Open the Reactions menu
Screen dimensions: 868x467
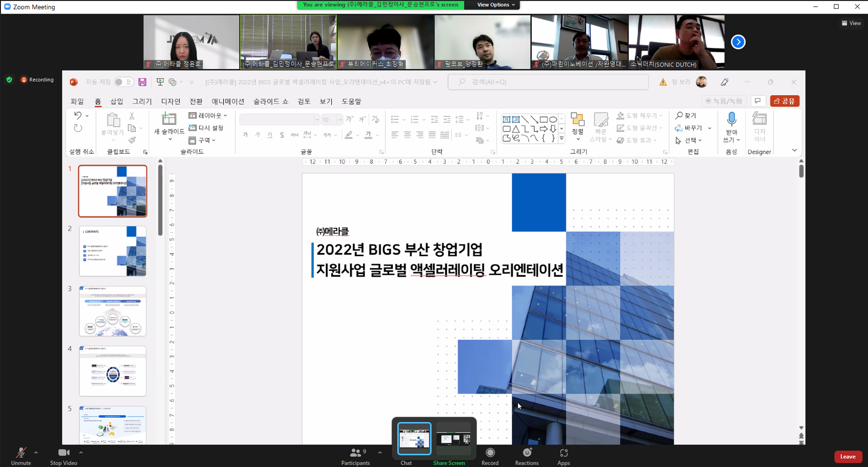pos(527,457)
